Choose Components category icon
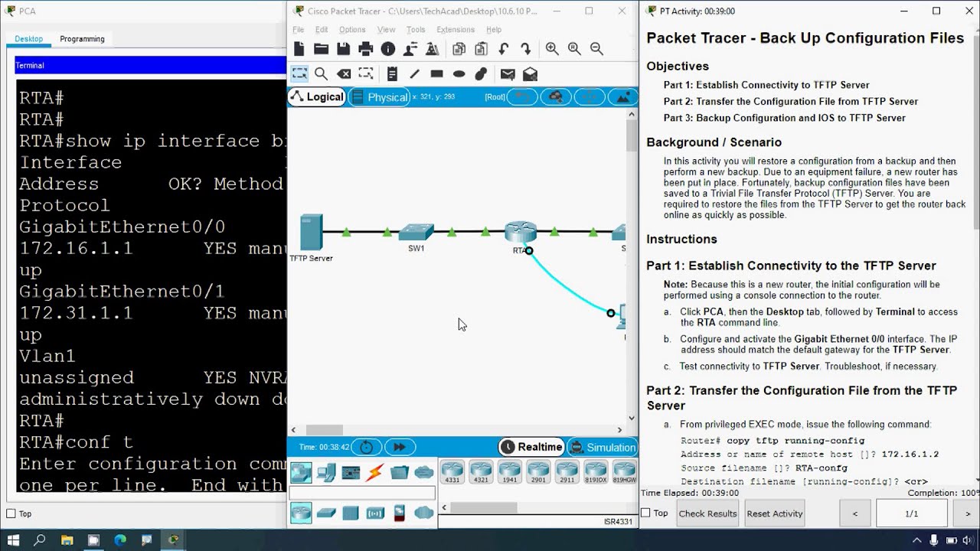Viewport: 980px width, 551px height. pos(351,473)
